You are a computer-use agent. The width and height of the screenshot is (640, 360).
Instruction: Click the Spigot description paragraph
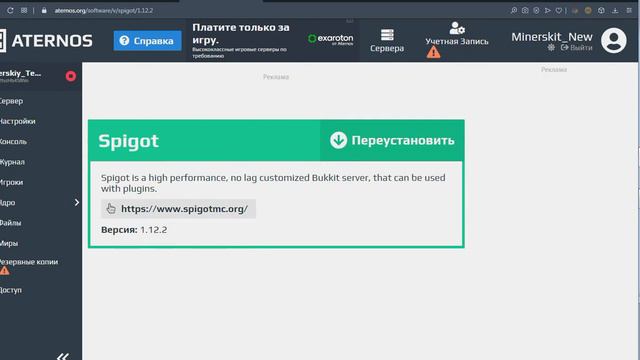pyautogui.click(x=273, y=183)
